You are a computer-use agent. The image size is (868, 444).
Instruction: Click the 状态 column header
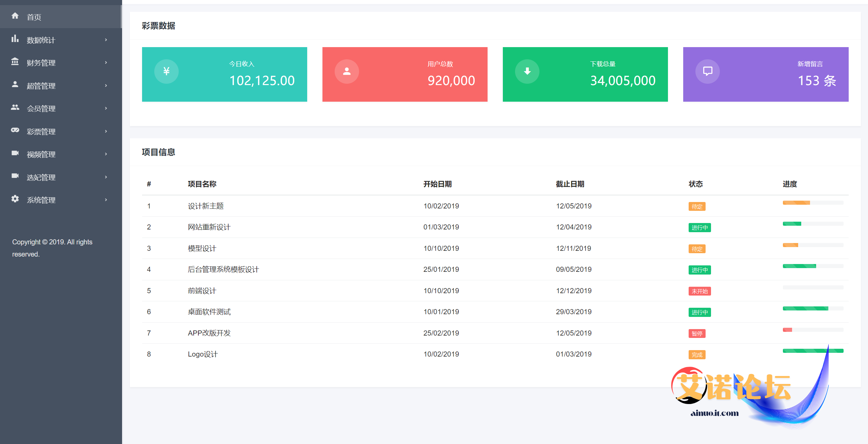click(695, 184)
